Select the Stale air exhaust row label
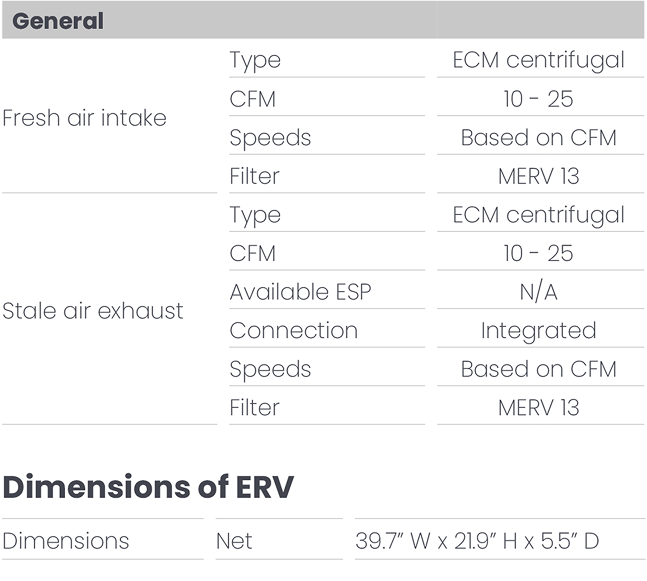Image resolution: width=647 pixels, height=581 pixels. pyautogui.click(x=93, y=311)
